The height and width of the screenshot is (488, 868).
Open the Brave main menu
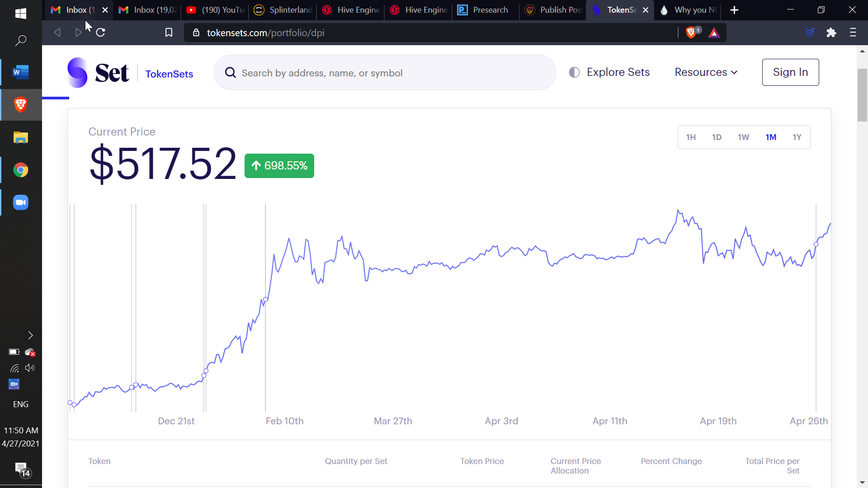pyautogui.click(x=853, y=33)
